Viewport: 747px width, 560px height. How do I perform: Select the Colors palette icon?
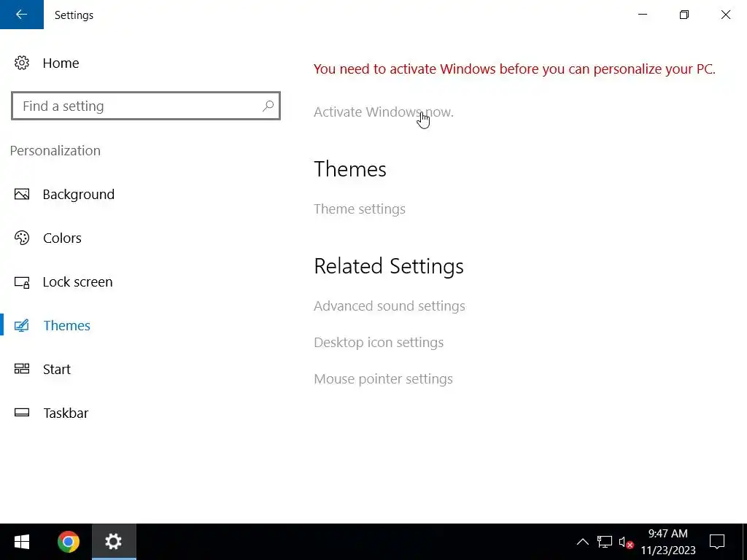coord(21,238)
